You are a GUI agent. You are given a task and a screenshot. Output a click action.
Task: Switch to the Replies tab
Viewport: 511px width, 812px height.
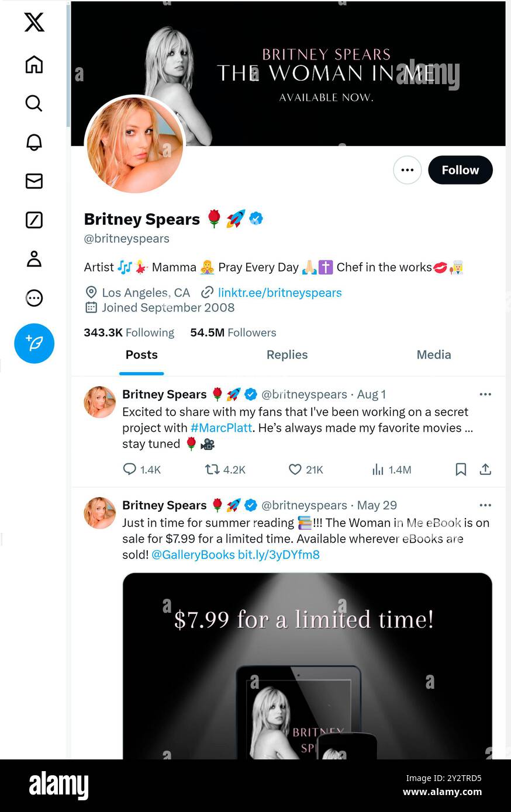287,355
